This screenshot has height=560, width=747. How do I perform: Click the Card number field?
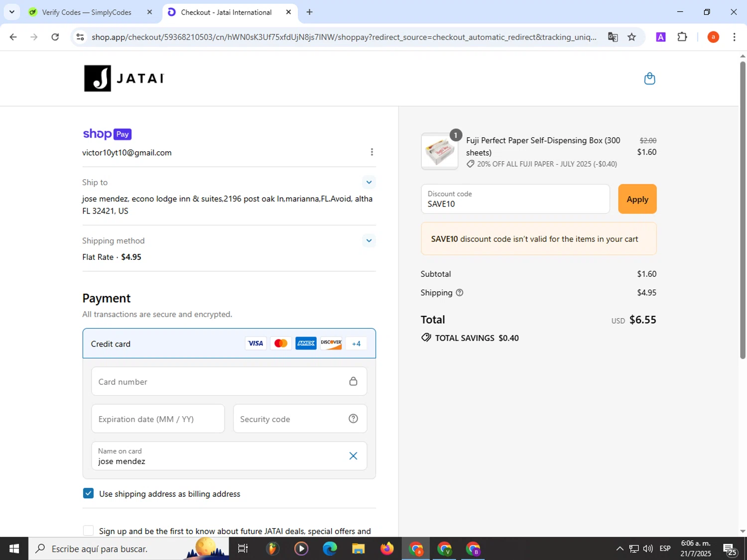tap(229, 381)
